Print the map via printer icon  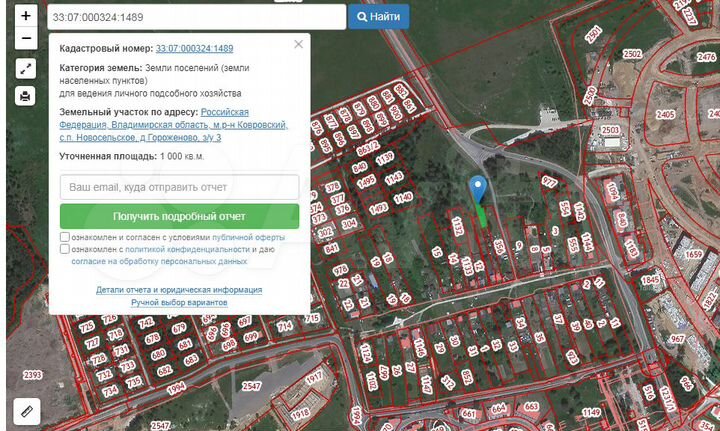[26, 96]
